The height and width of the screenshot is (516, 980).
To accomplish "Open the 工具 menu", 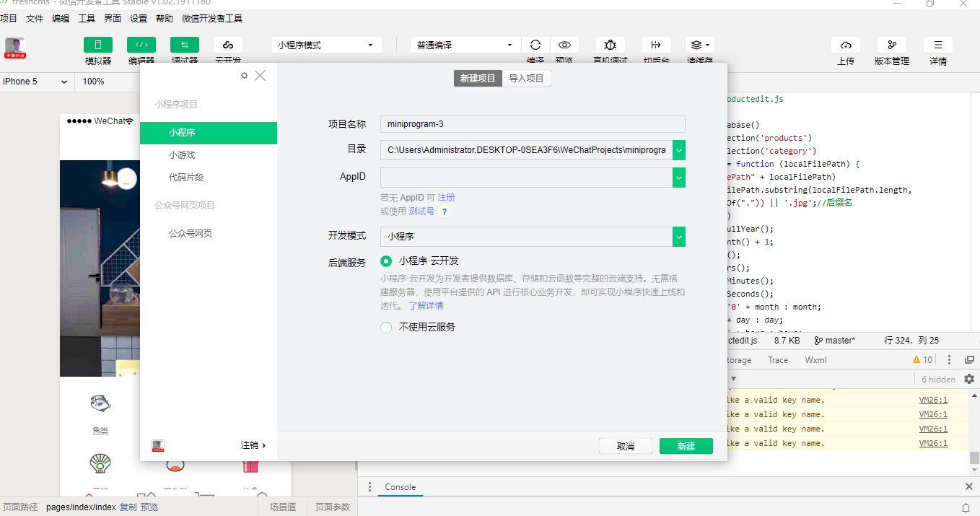I will pyautogui.click(x=87, y=19).
